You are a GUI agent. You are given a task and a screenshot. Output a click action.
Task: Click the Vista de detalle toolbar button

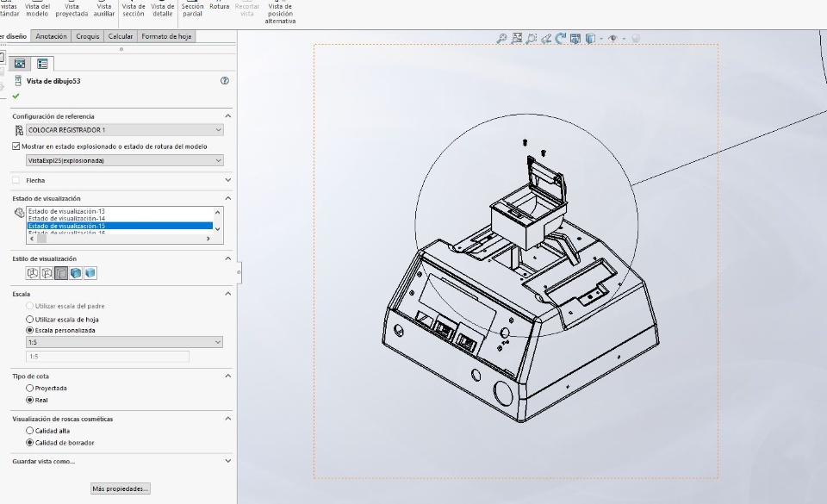tap(163, 9)
